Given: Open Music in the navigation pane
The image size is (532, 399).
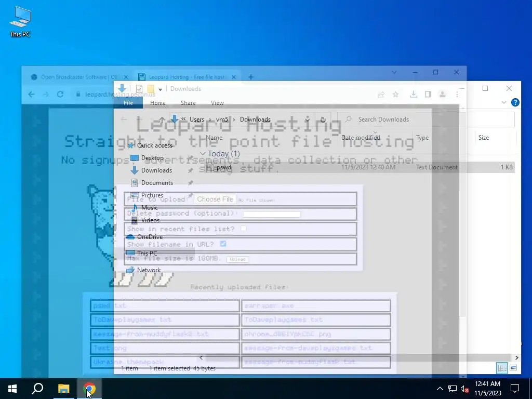Looking at the screenshot, I should [149, 208].
